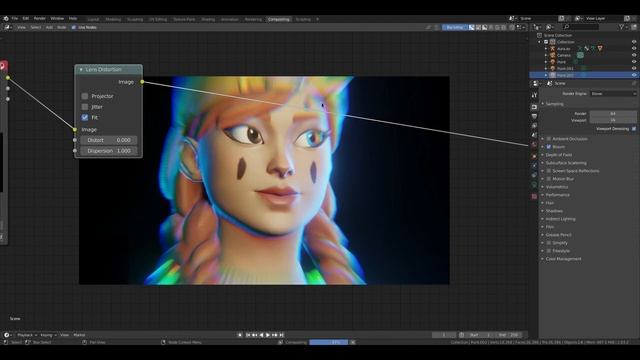Cancel the compositing progress with X button
Viewport: 640px width, 360px height.
(353, 342)
